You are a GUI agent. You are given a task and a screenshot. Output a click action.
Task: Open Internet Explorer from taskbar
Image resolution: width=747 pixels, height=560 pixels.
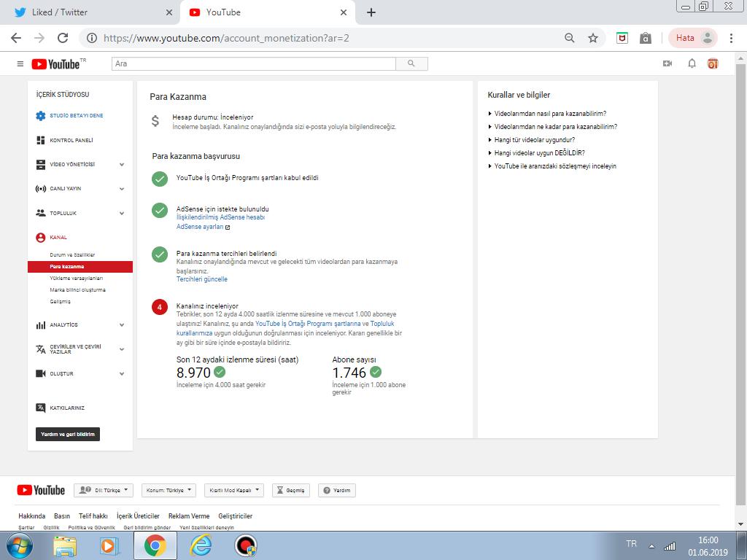tap(201, 545)
